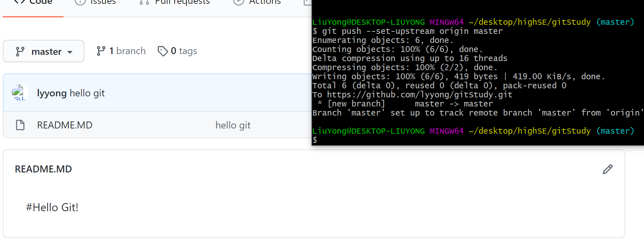Open hello git commit message link

point(87,93)
